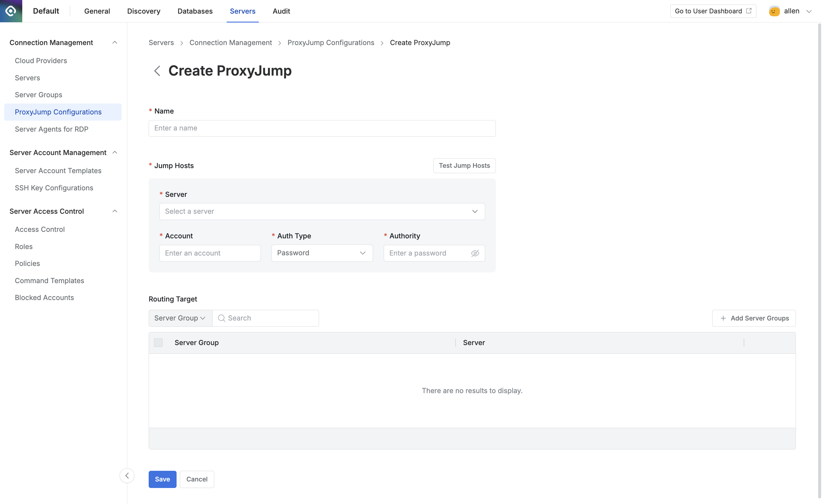This screenshot has width=822, height=504.
Task: Collapse sidebar using round arrow button
Action: [x=127, y=476]
